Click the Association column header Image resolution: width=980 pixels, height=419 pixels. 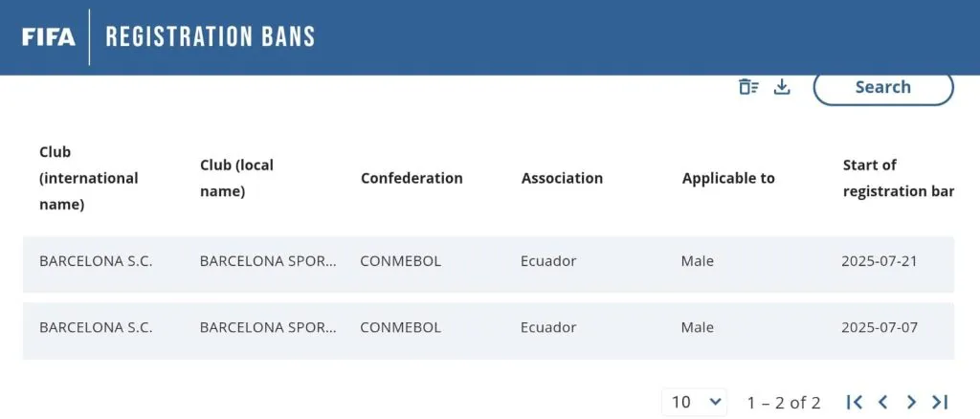point(562,178)
